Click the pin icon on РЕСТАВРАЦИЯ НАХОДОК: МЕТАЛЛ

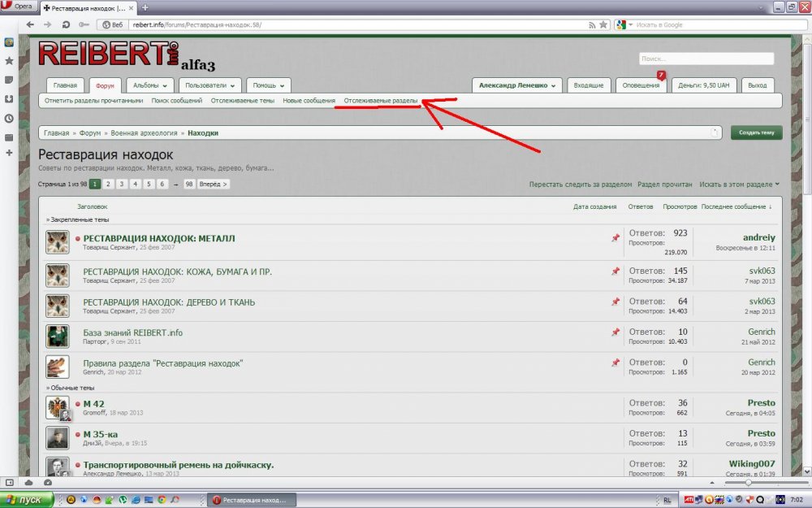coord(615,238)
